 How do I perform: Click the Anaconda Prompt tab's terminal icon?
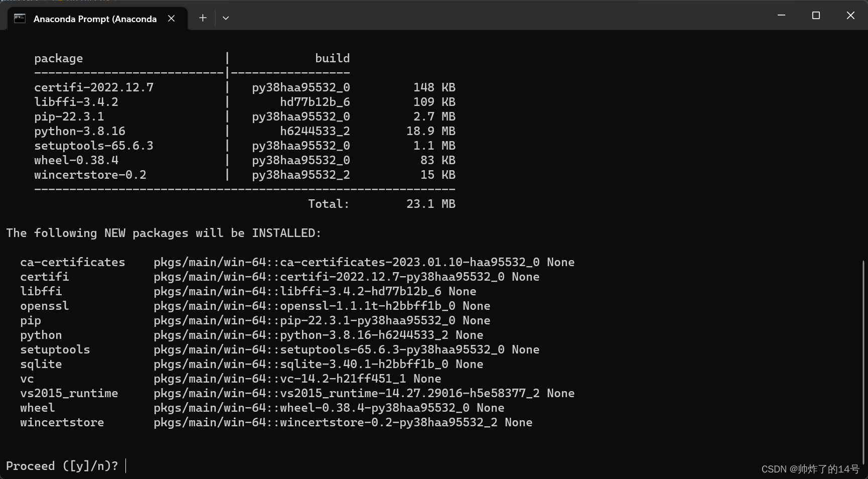20,19
